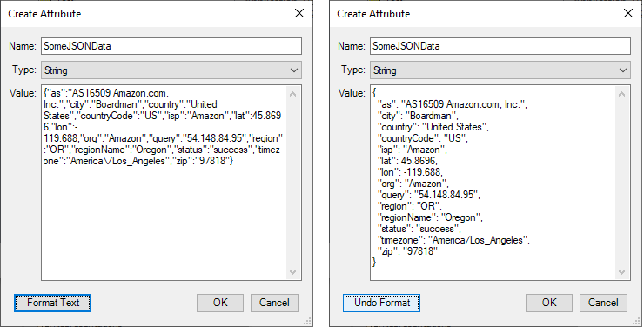Close the left Create Attribute dialog
Viewport: 644px width, 327px height.
pos(299,13)
